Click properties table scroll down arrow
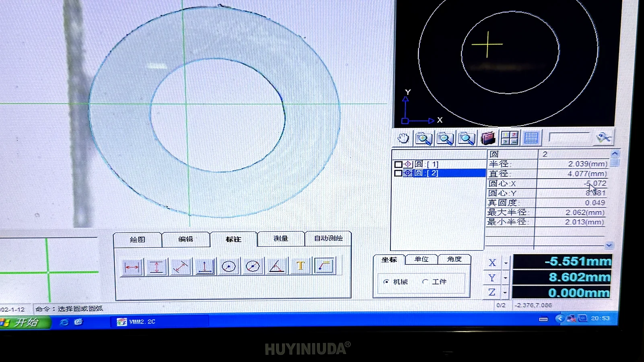Screen dimensions: 644x362 (609, 245)
